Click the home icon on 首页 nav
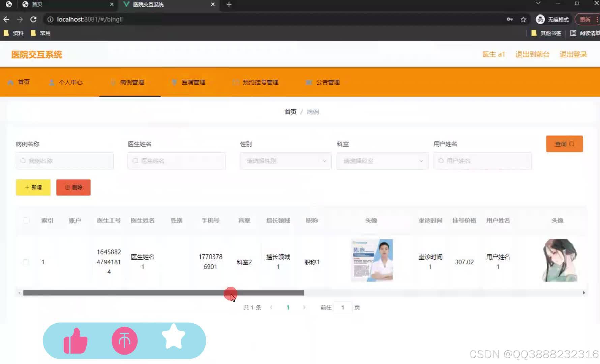Image resolution: width=600 pixels, height=364 pixels. 10,82
